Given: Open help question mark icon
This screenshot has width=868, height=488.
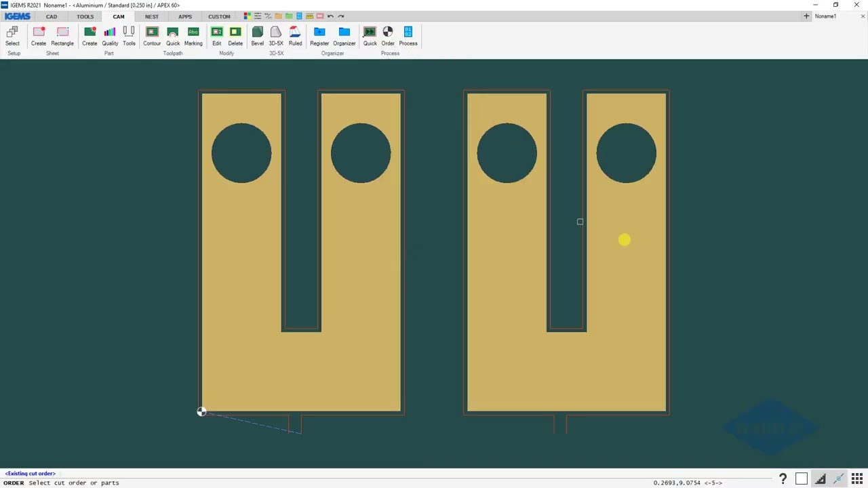Looking at the screenshot, I should click(783, 479).
